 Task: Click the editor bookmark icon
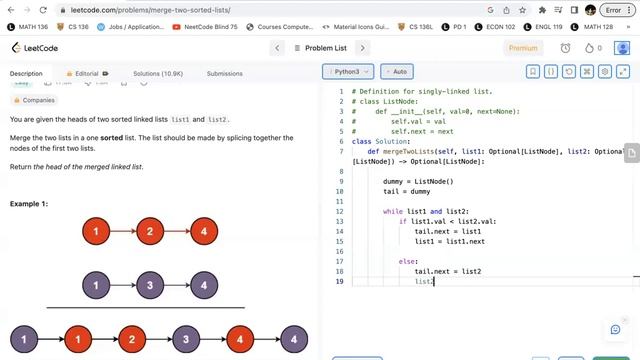[533, 71]
